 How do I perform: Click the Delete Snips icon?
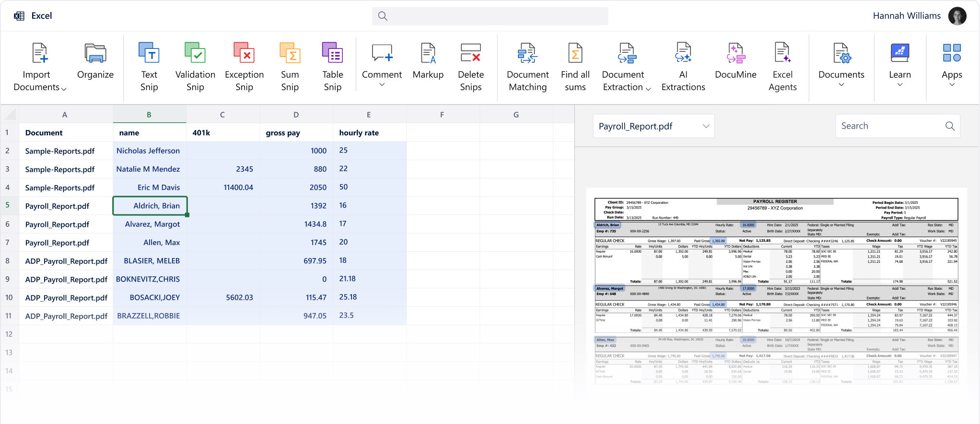coord(470,53)
